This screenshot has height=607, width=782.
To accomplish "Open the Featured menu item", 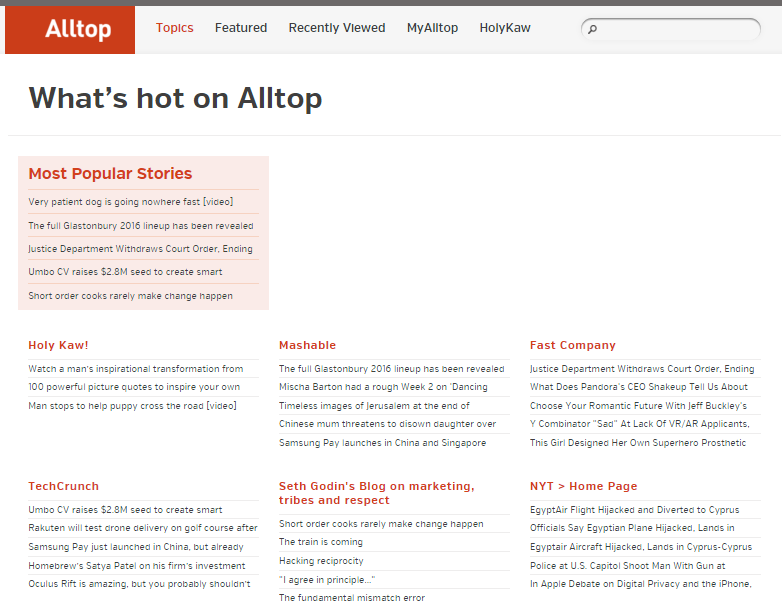I will coord(241,28).
